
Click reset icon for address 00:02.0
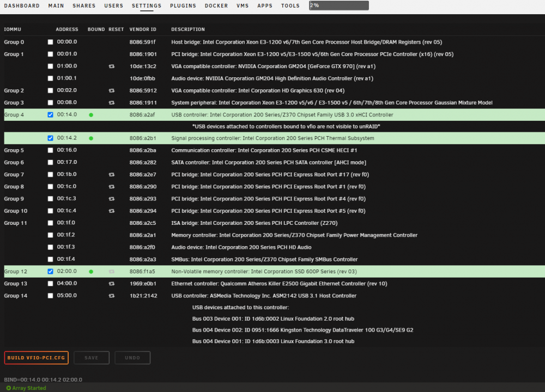pyautogui.click(x=112, y=90)
